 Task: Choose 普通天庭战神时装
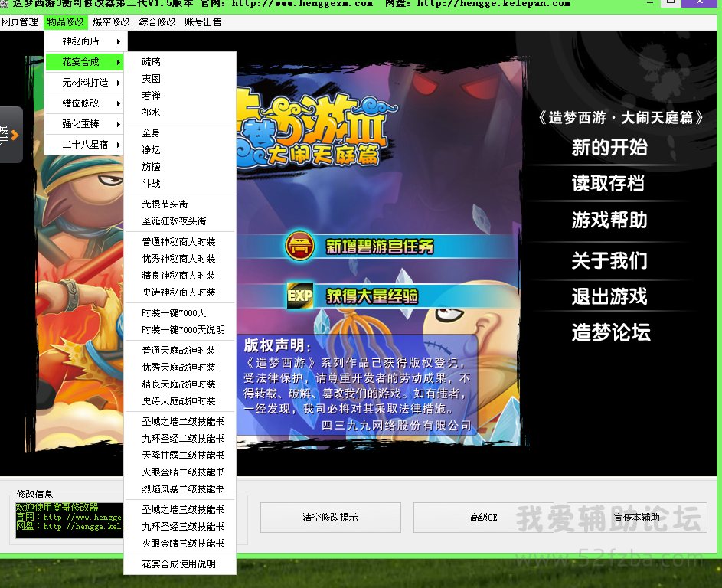[180, 351]
